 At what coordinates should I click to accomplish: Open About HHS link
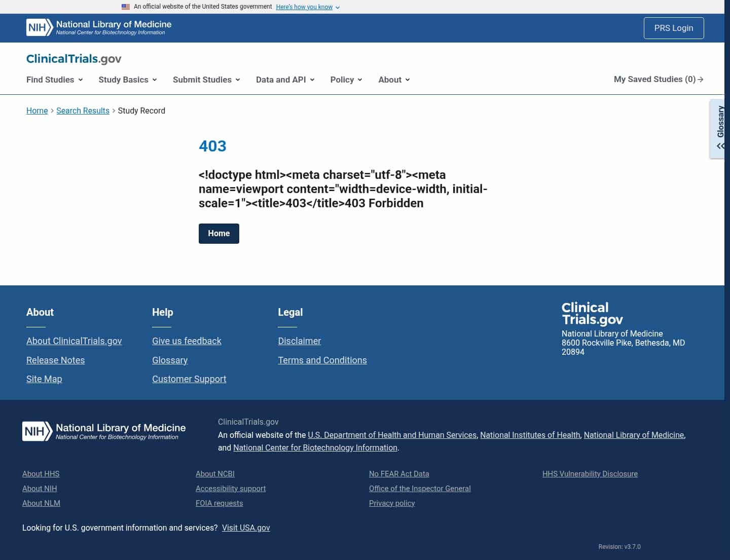click(41, 474)
